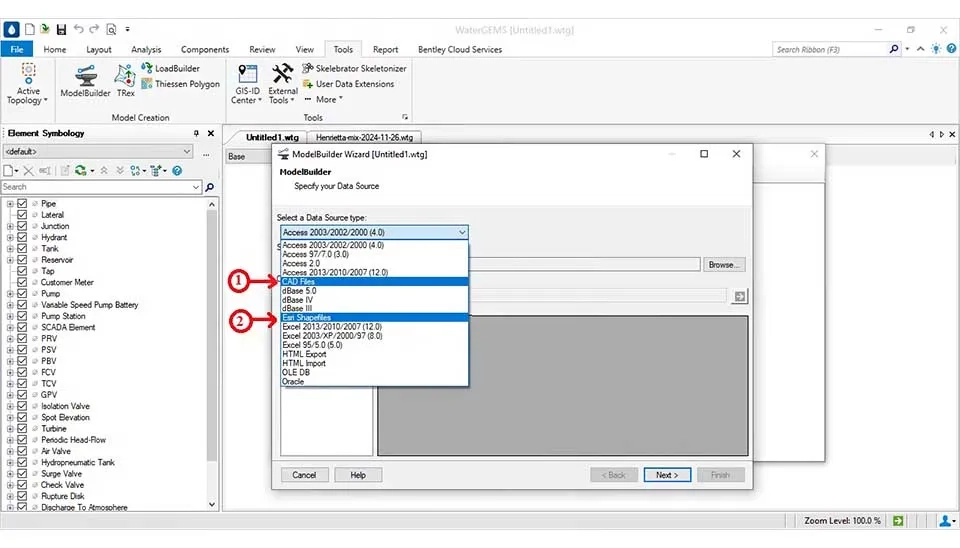960x548 pixels.
Task: Launch the TRex terrain extractor
Action: [x=126, y=81]
